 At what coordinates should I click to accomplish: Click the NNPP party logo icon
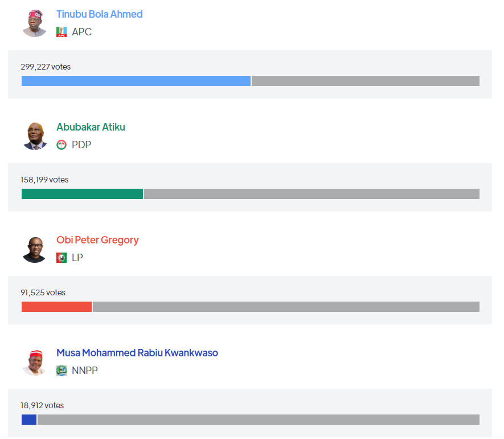click(x=62, y=371)
